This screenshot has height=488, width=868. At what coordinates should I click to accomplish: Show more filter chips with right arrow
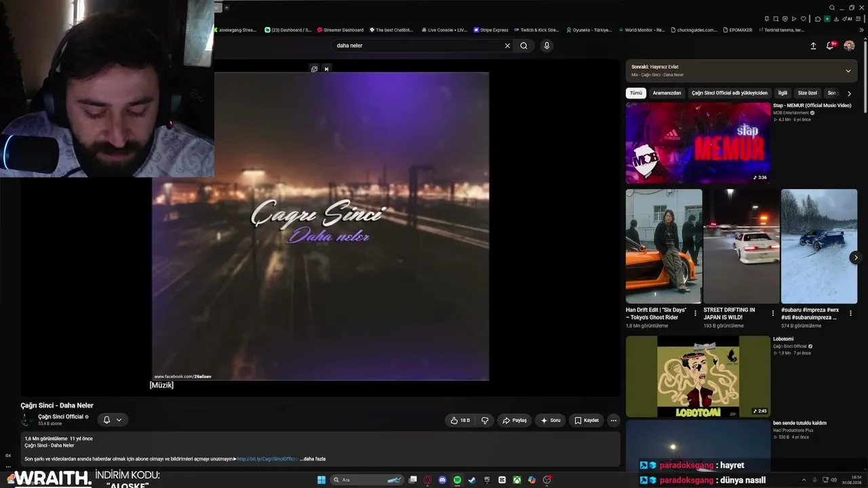point(849,94)
